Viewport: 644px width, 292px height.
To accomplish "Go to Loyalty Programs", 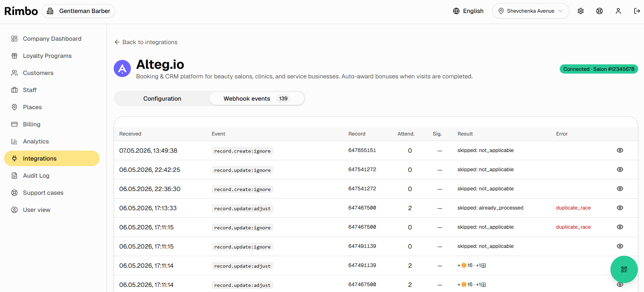I will 52,56.
